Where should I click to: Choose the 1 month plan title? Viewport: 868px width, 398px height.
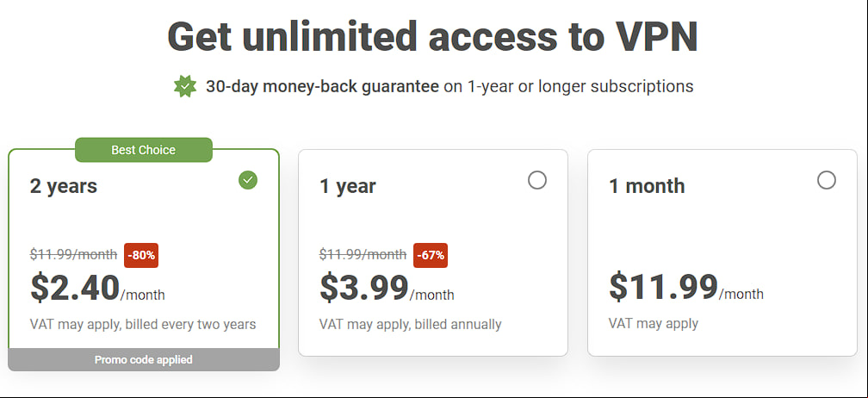click(x=647, y=186)
